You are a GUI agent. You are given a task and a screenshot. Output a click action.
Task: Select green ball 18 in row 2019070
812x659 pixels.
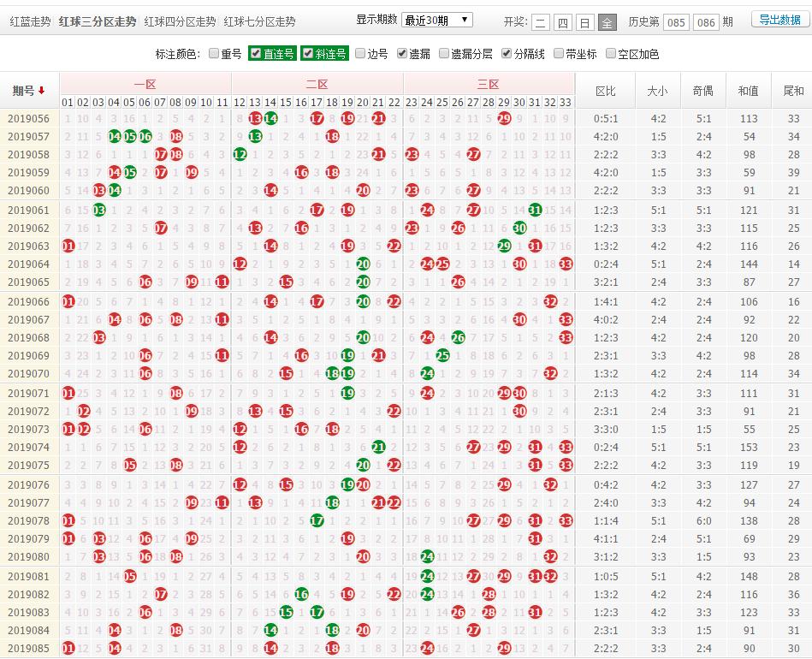(332, 373)
